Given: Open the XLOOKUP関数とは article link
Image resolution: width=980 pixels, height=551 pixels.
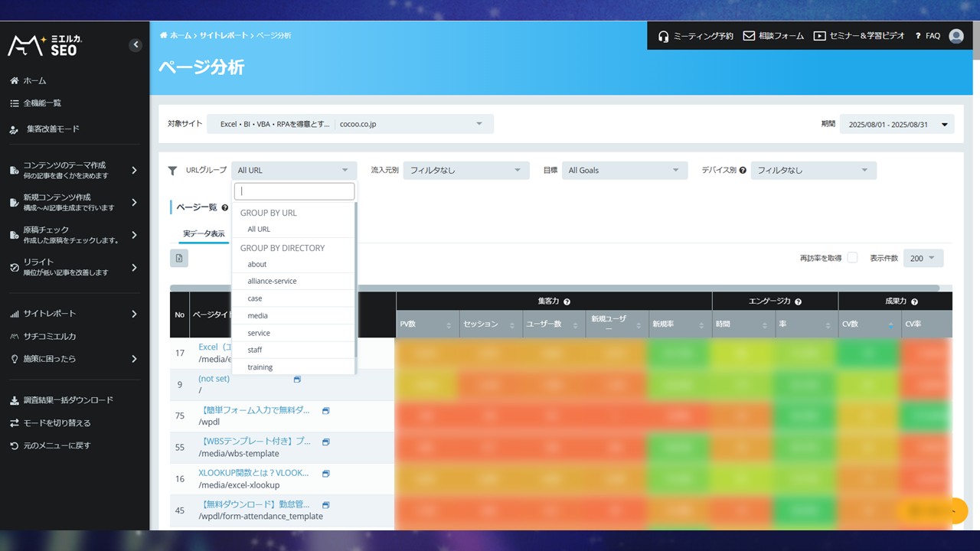Looking at the screenshot, I should point(254,473).
